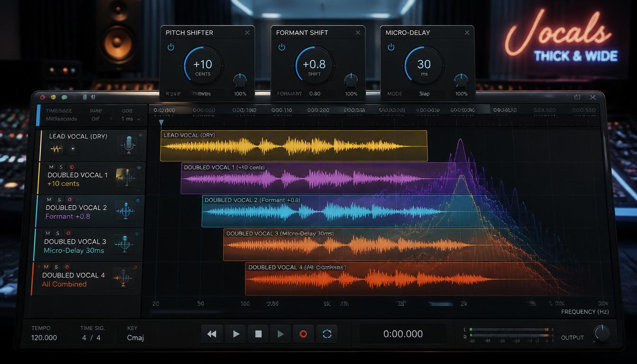The height and width of the screenshot is (364, 637).
Task: Solo Doubled Vocal 4 track
Action: click(56, 267)
